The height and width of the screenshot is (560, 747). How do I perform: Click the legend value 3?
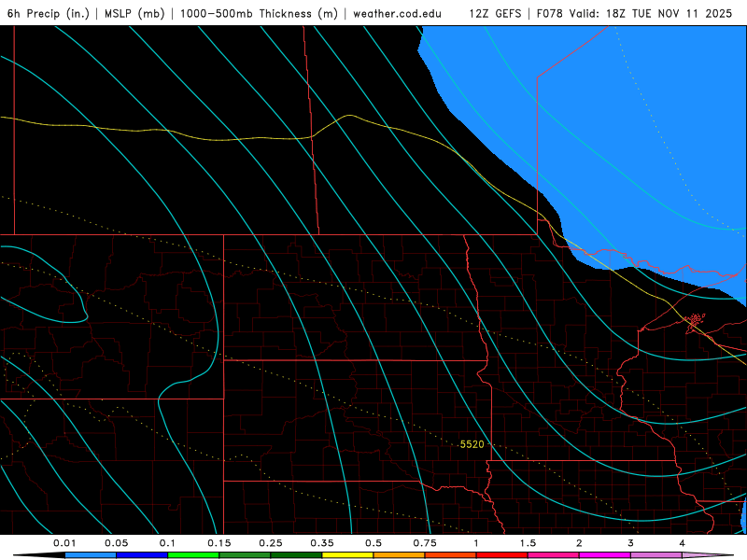(x=631, y=543)
